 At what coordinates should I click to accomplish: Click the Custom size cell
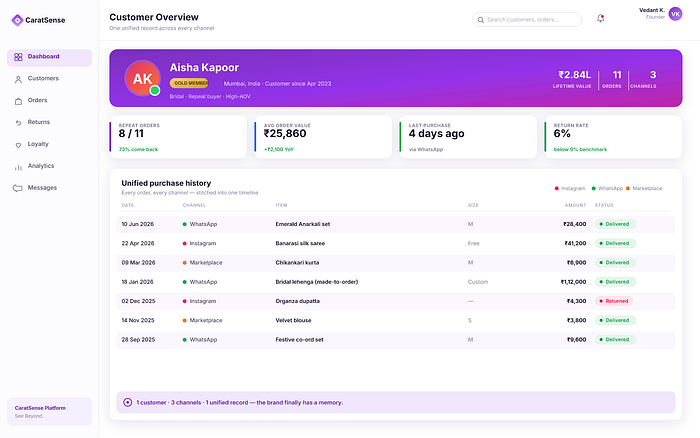478,282
